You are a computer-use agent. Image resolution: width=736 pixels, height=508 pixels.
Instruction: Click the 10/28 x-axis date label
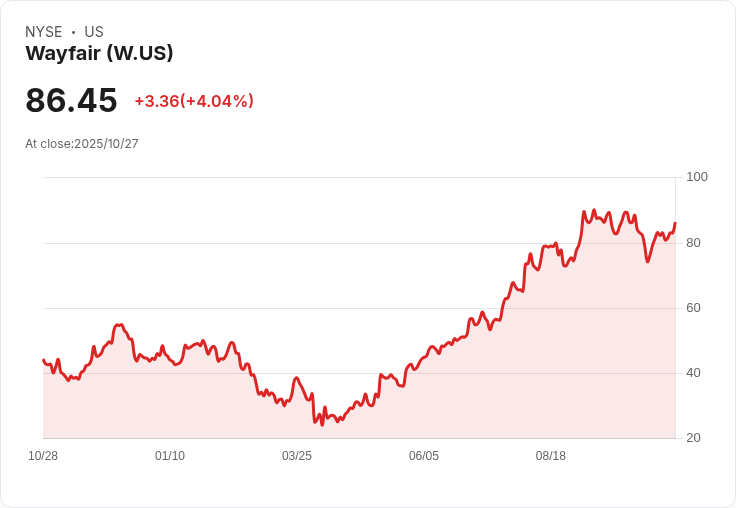click(43, 456)
